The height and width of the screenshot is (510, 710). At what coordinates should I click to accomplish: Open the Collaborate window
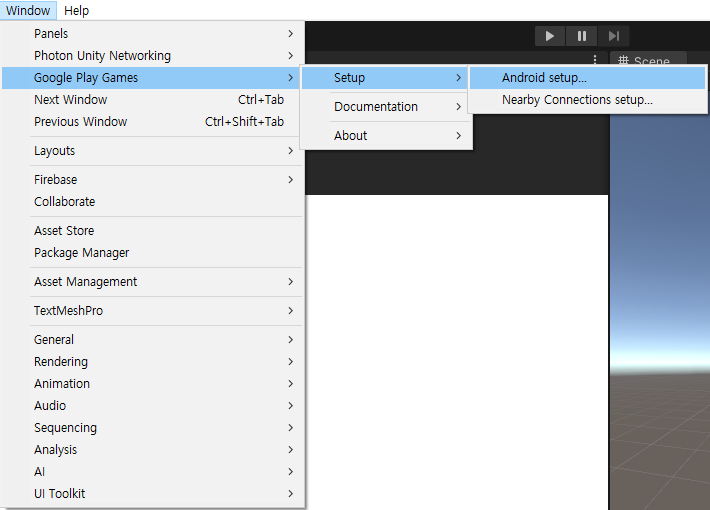[x=153, y=202]
